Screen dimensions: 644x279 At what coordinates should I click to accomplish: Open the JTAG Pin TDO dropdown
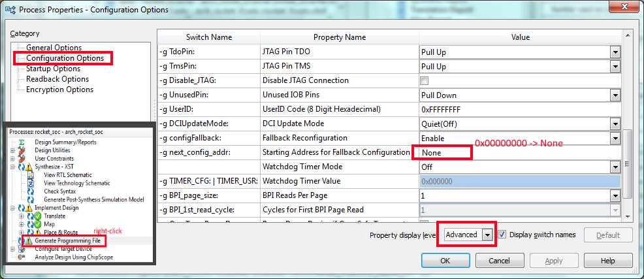[614, 52]
